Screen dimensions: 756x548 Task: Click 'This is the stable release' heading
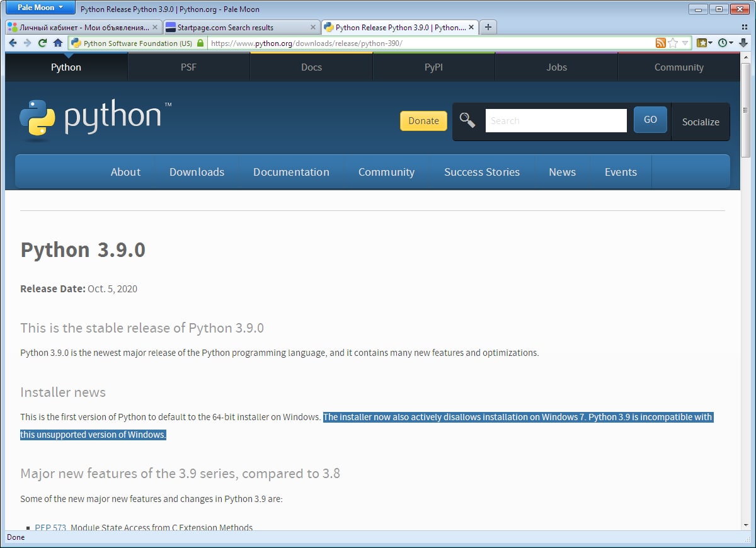pyautogui.click(x=142, y=328)
